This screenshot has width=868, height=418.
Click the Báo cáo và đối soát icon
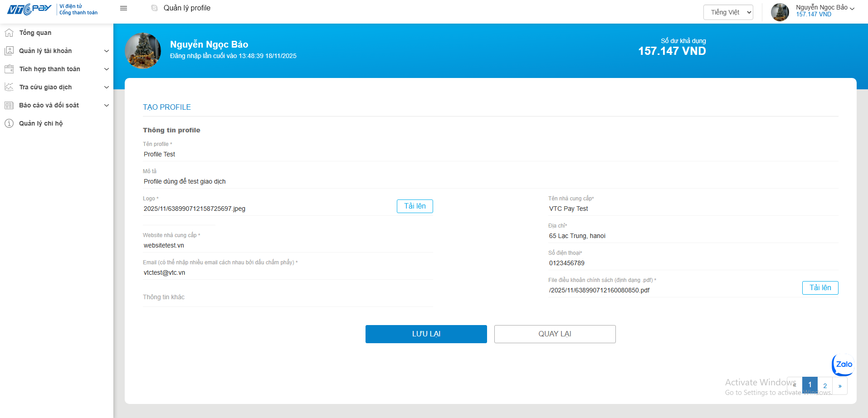tap(9, 105)
